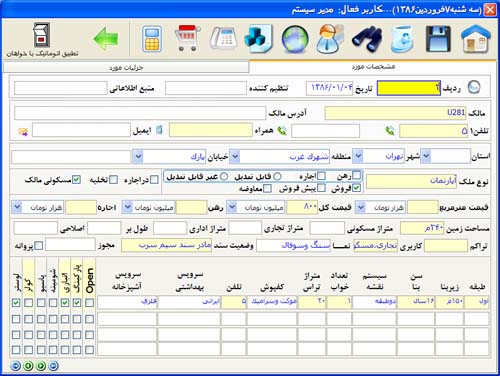This screenshot has height=376, width=500.
Task: Run automatic matching with applicants icon
Action: tap(42, 39)
